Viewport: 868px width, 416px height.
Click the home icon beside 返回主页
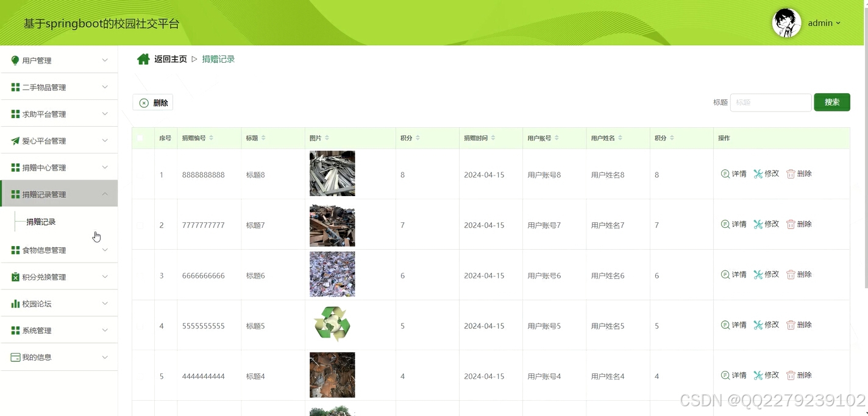click(143, 58)
